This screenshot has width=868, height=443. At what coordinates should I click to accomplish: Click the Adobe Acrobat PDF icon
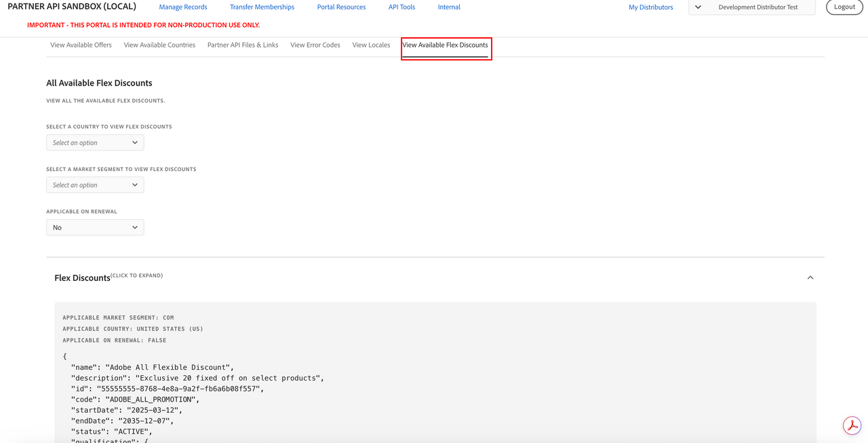coord(852,425)
